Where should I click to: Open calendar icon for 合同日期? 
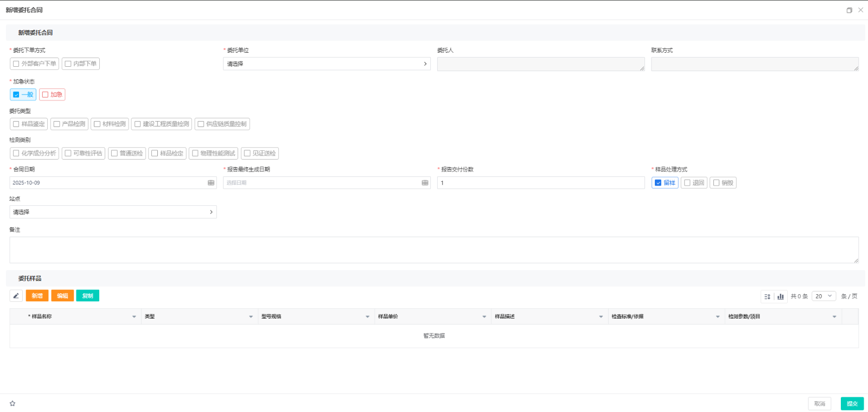[211, 183]
